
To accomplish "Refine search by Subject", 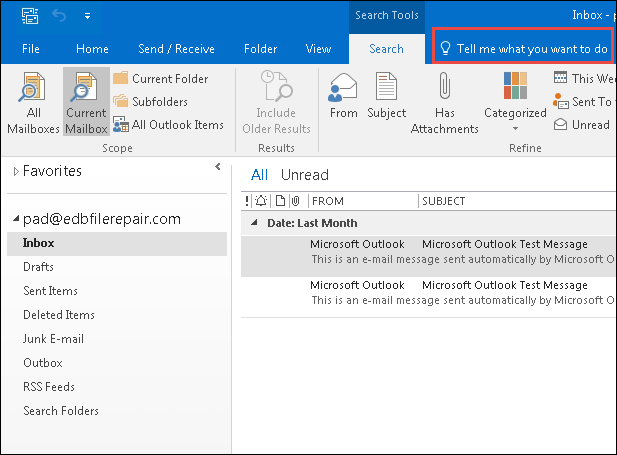I will coord(386,96).
